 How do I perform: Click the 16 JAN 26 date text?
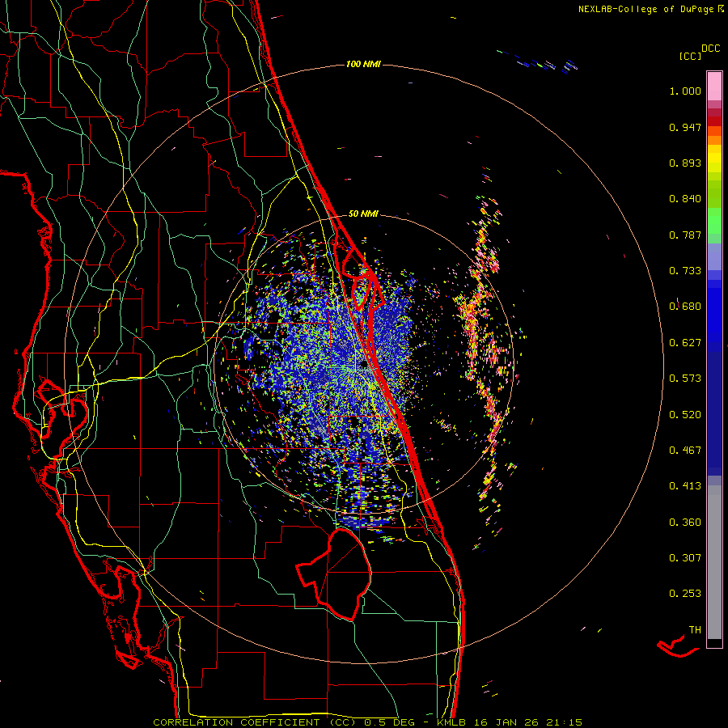(x=505, y=722)
